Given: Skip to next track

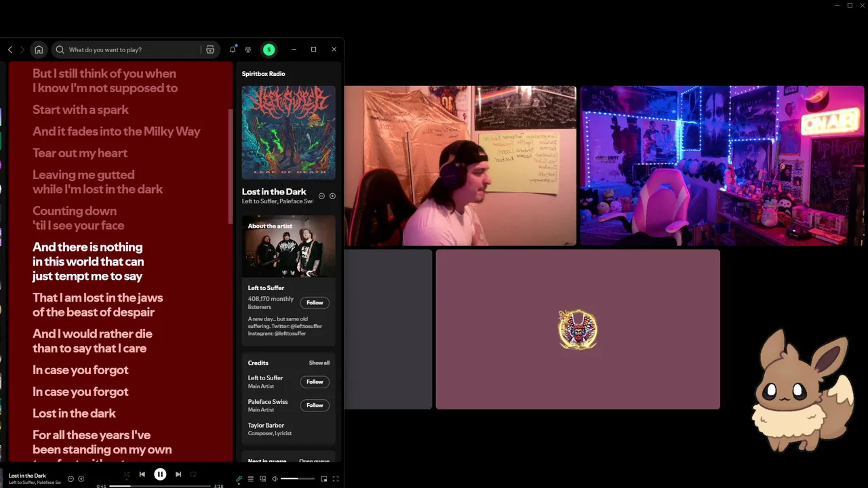Looking at the screenshot, I should pos(178,474).
